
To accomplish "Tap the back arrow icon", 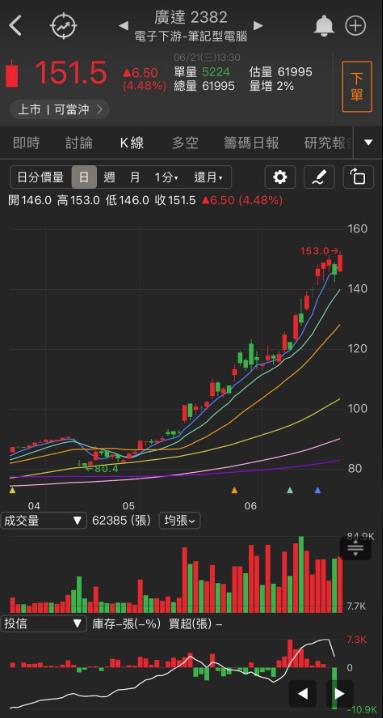I will [16, 25].
